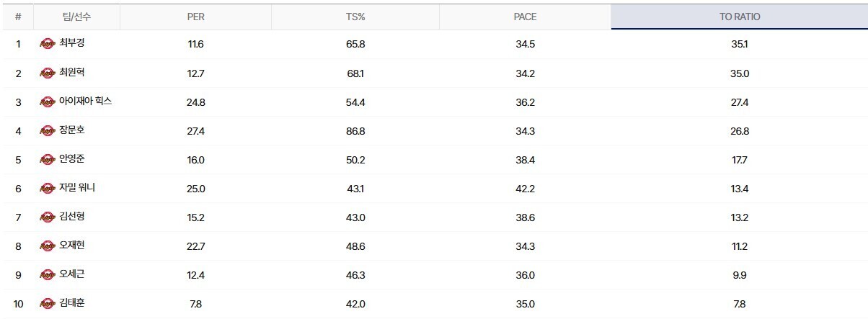Viewport: 868px width, 319px height.
Task: Click team logo next to 안영준
Action: point(48,159)
